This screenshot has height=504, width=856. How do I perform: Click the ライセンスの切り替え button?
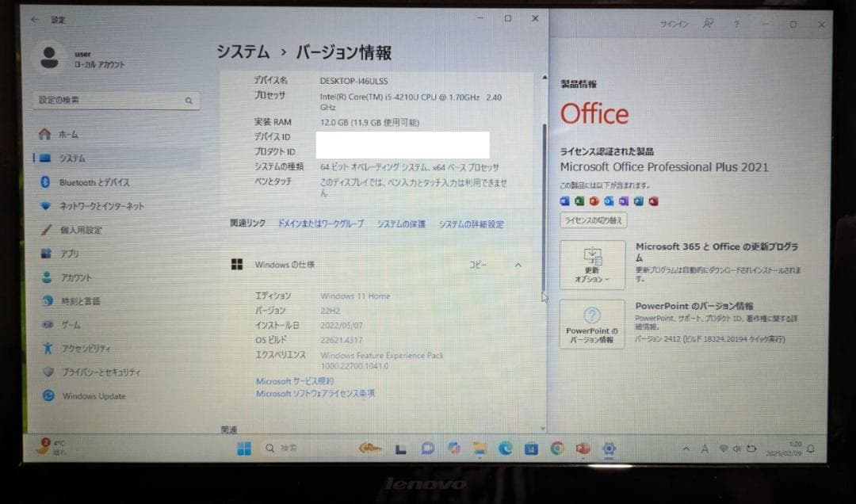(594, 220)
